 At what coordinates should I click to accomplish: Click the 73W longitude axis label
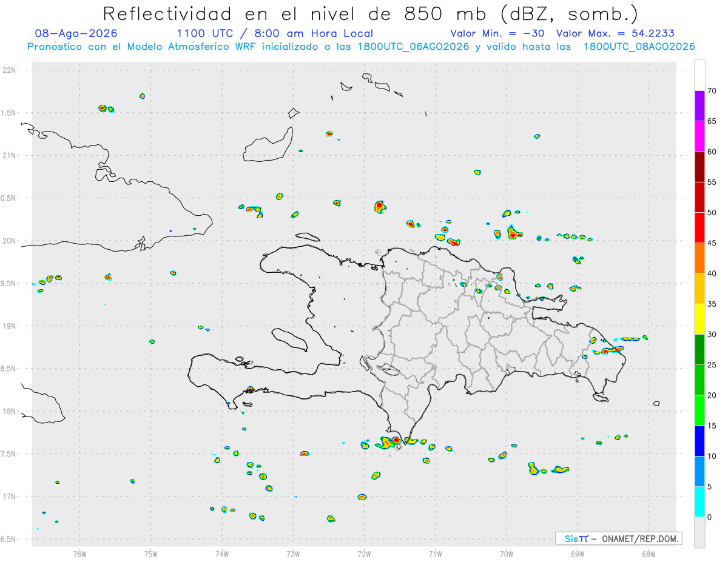(293, 554)
